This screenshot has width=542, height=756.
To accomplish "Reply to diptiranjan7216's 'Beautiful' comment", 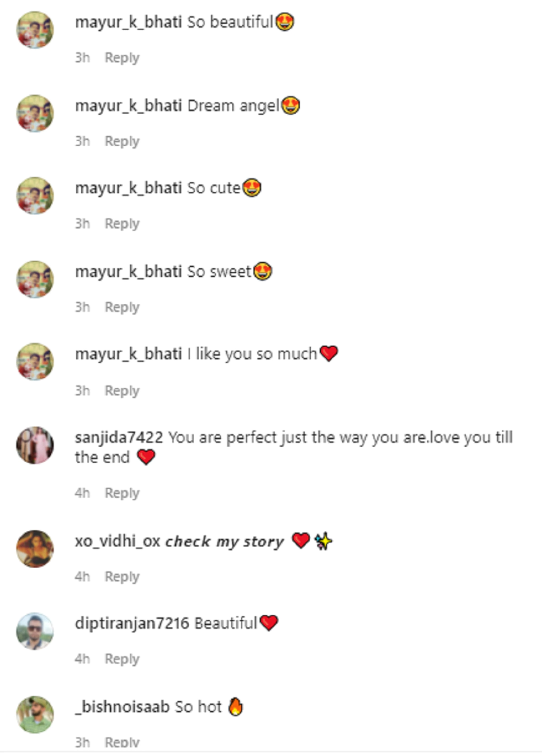I will (x=122, y=659).
